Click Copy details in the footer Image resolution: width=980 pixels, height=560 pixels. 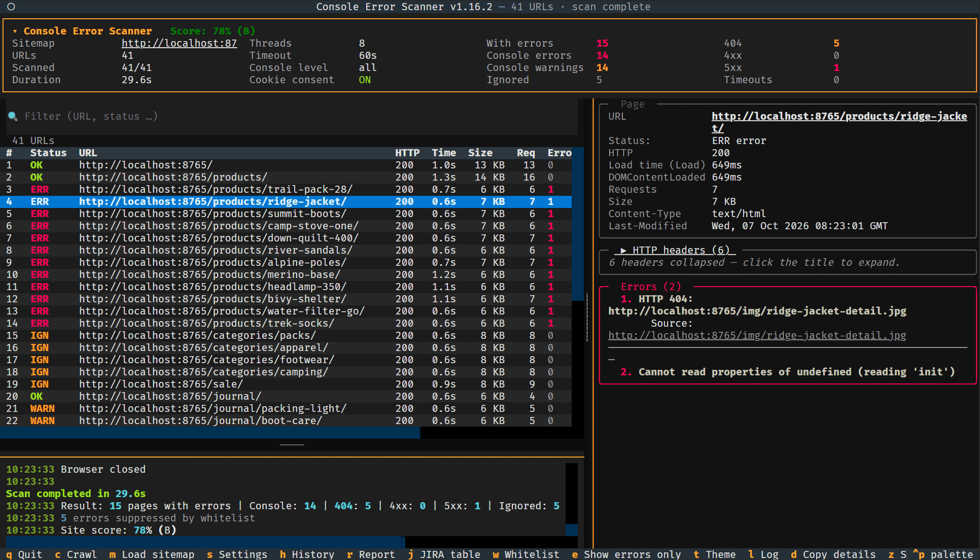[833, 554]
